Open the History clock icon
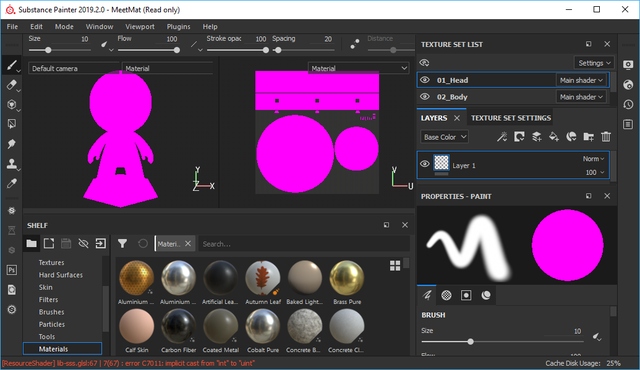Viewport: 640px width, 370px height. pos(628,104)
